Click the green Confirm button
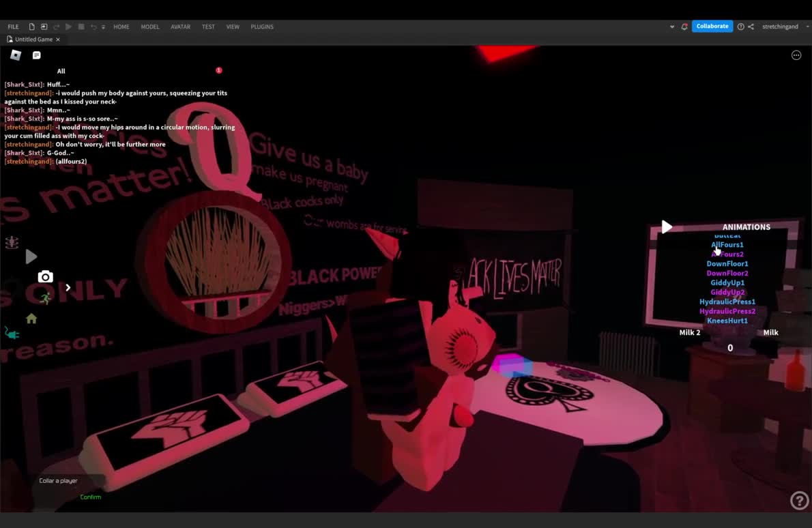Viewport: 812px width, 528px height. pyautogui.click(x=91, y=497)
